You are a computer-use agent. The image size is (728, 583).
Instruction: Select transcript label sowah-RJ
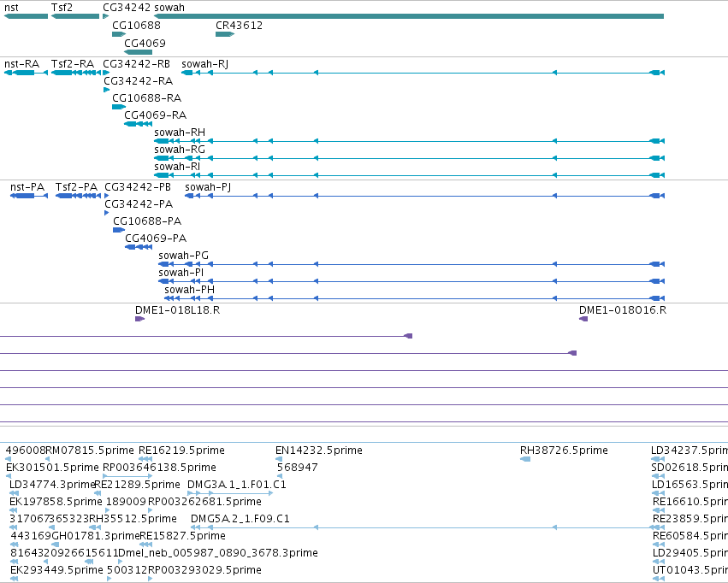point(204,63)
